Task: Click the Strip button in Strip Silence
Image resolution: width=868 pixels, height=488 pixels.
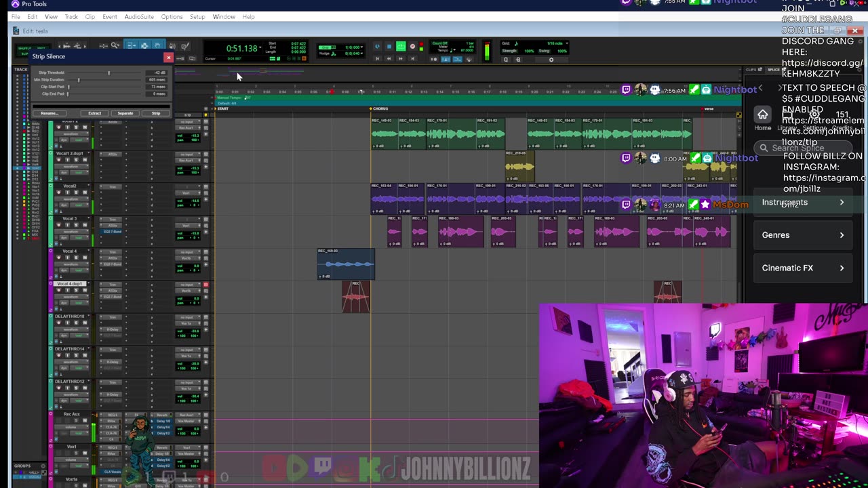Action: 156,113
